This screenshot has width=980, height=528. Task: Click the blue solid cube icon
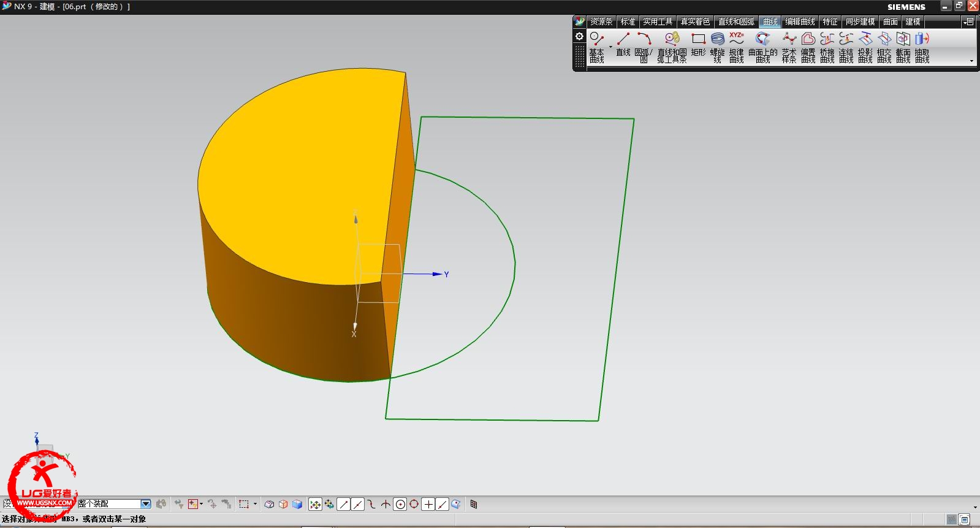click(297, 504)
